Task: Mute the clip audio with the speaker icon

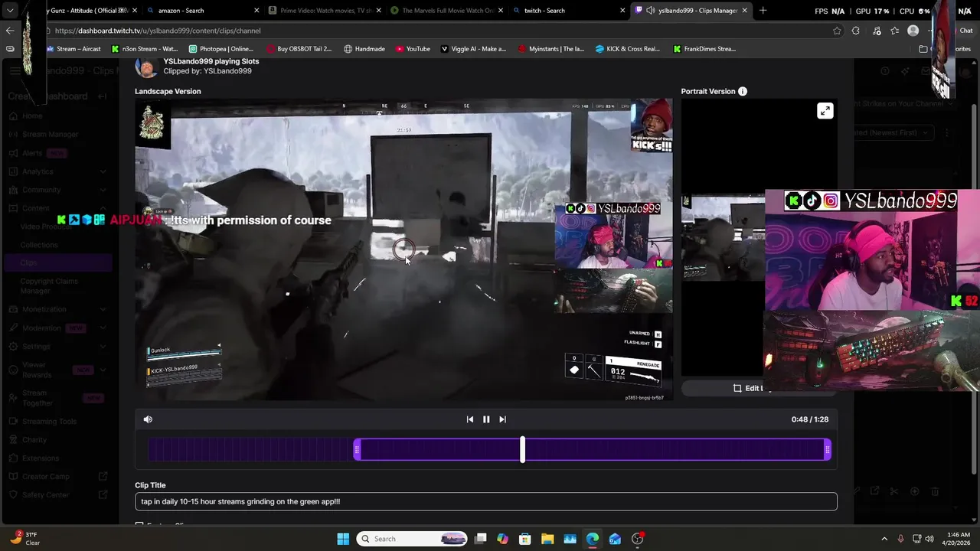Action: (x=148, y=419)
